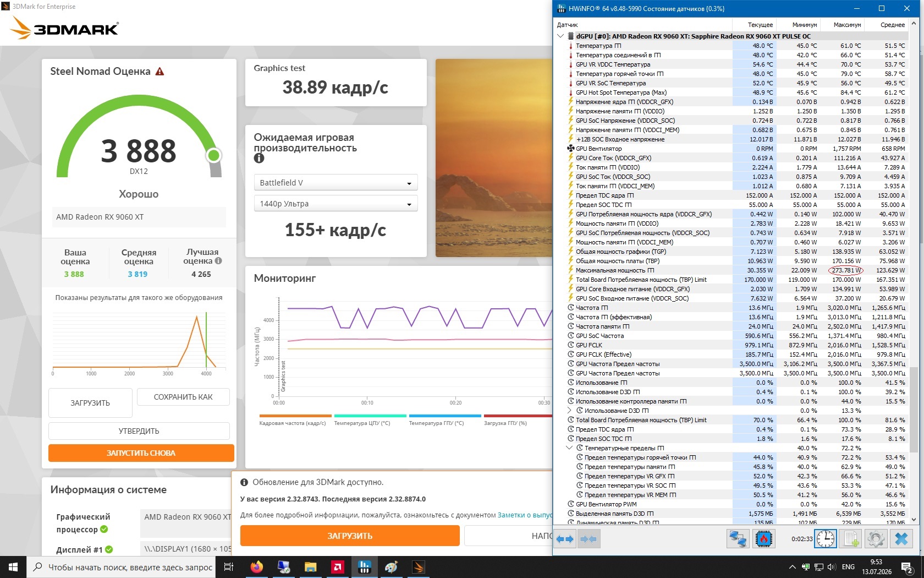Open AMD Software from the taskbar
The image size is (924, 578).
[338, 567]
